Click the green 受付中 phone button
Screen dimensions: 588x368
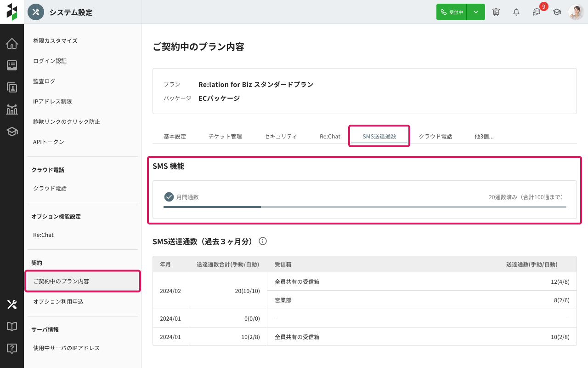[452, 12]
